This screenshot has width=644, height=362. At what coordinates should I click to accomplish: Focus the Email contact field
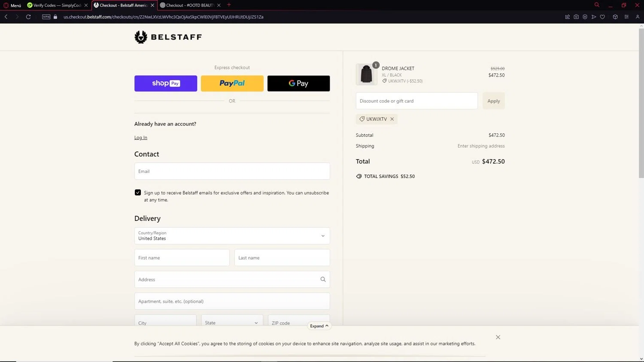click(232, 171)
